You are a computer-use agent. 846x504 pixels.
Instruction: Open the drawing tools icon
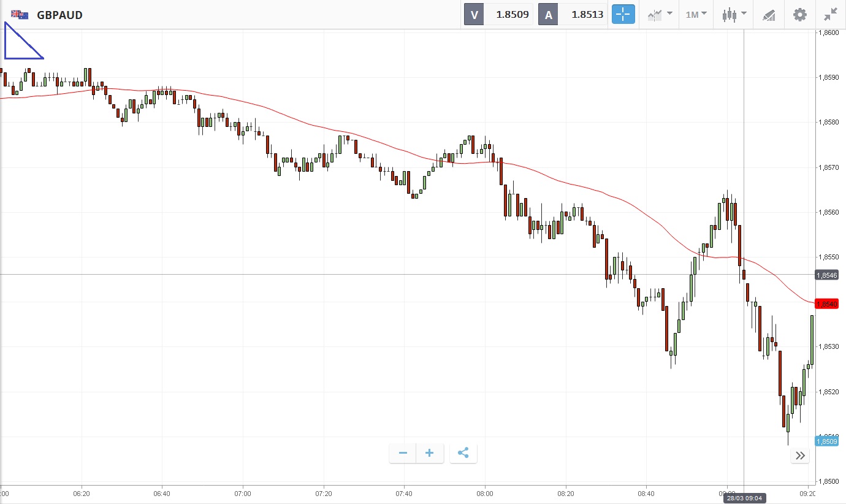point(769,15)
